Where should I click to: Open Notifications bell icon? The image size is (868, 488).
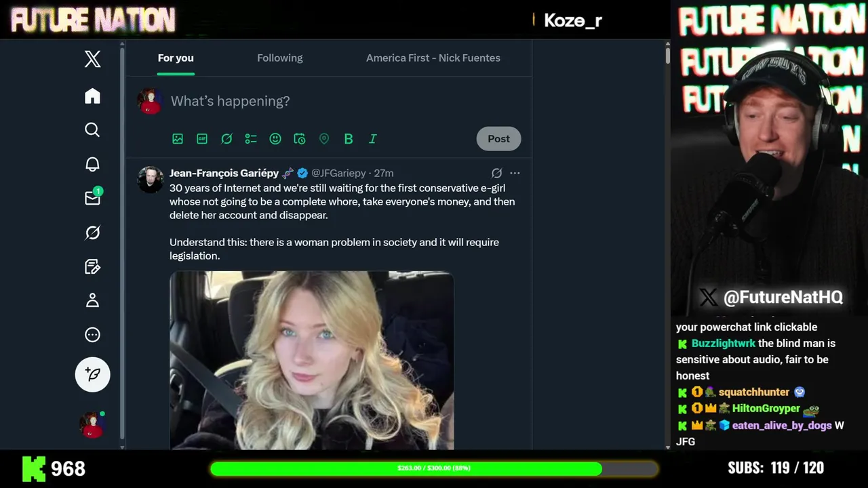(x=92, y=164)
